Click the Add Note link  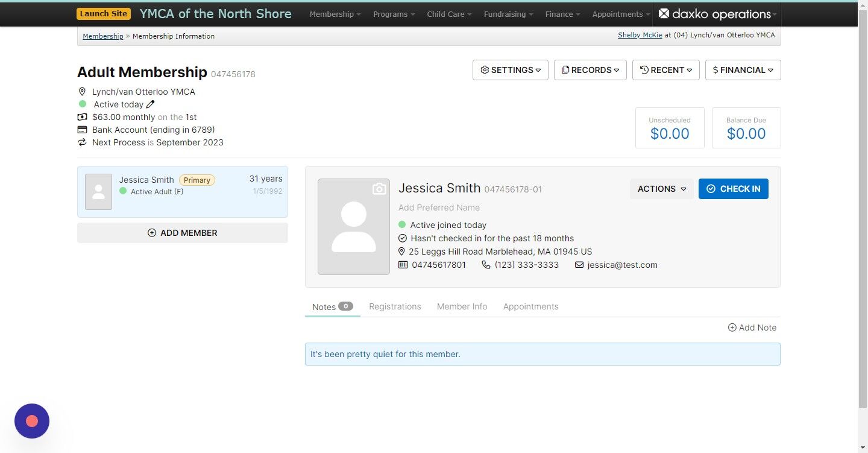pyautogui.click(x=752, y=328)
